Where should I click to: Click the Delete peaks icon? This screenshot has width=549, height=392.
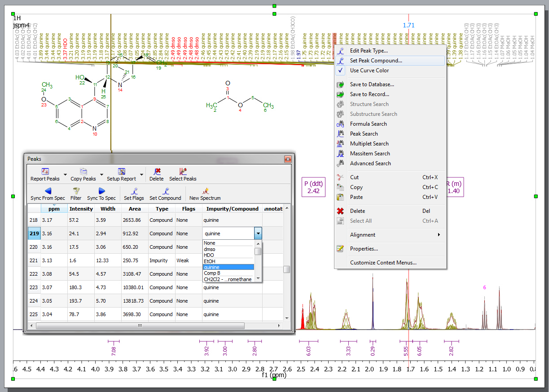(156, 172)
